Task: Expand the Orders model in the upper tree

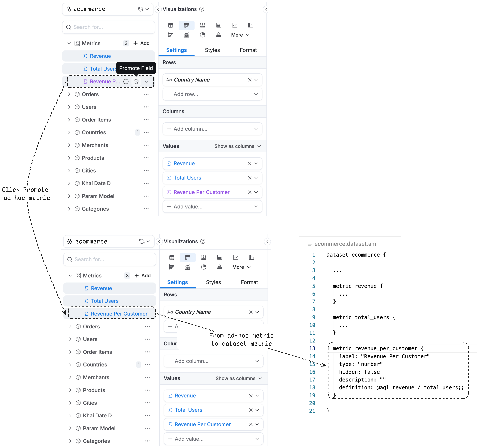Action: [69, 94]
